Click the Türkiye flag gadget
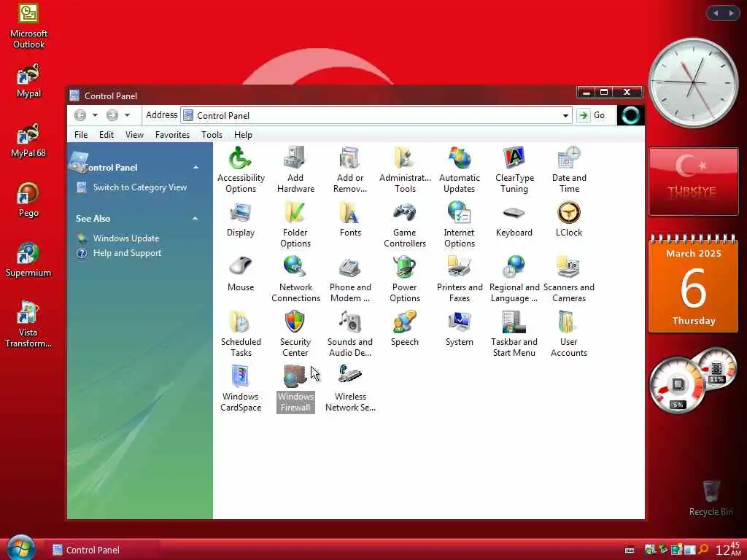Image resolution: width=747 pixels, height=560 pixels. (693, 182)
